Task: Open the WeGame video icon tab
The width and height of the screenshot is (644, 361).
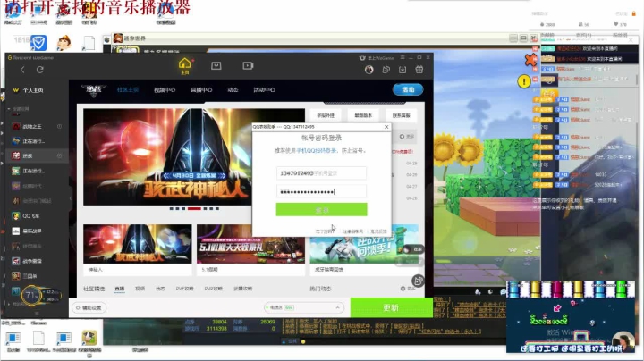Action: [248, 65]
